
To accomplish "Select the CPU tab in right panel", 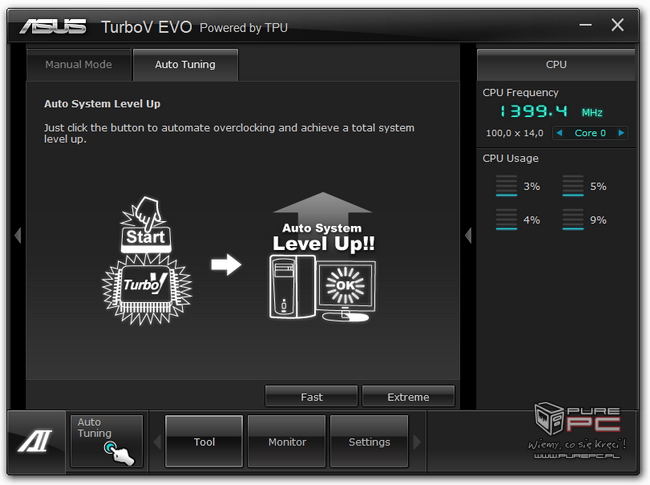I will tap(556, 65).
